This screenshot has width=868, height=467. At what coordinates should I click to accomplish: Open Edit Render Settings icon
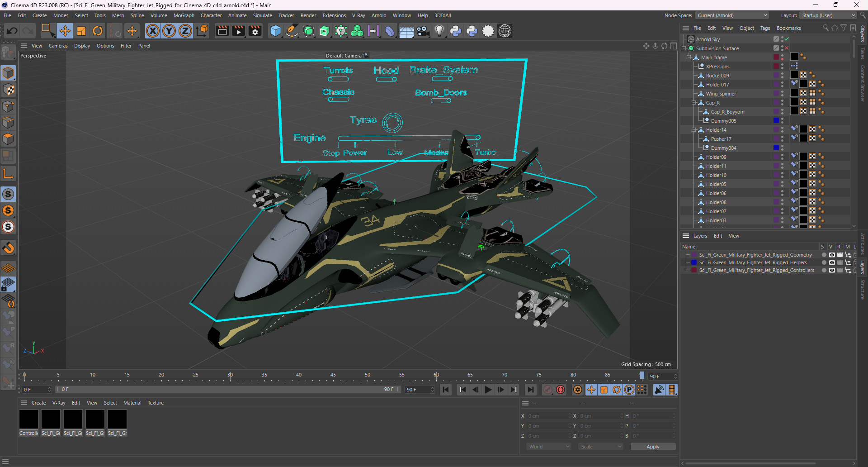click(x=255, y=31)
